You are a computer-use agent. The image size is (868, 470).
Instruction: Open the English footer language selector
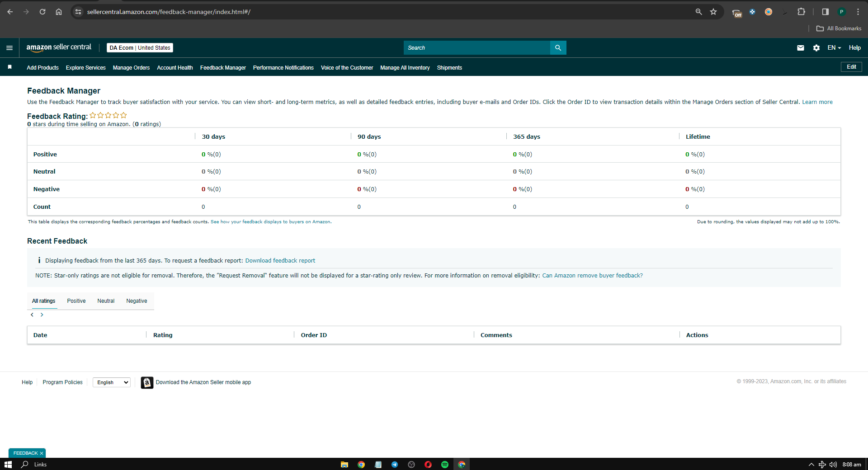click(x=112, y=382)
